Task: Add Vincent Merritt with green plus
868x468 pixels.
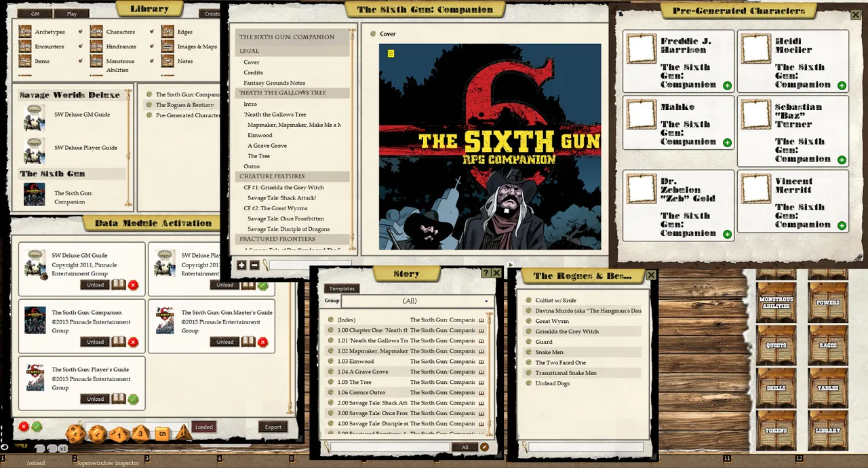Action: pos(842,225)
